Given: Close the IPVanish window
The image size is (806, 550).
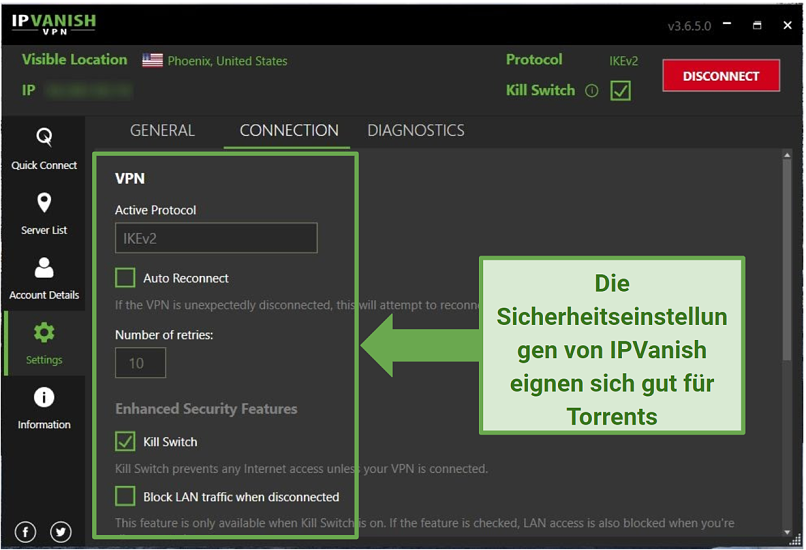Looking at the screenshot, I should pyautogui.click(x=787, y=25).
